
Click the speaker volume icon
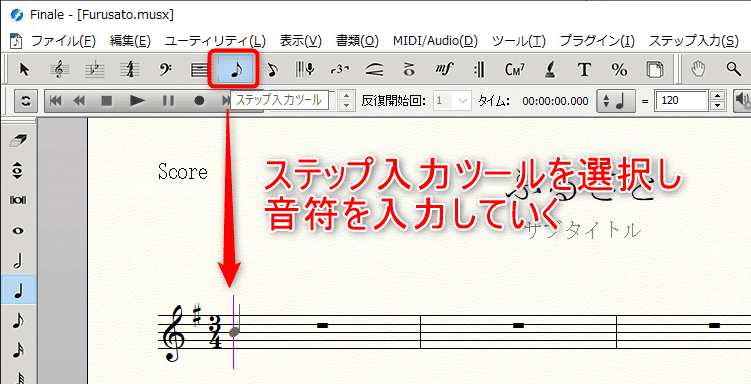point(743,101)
